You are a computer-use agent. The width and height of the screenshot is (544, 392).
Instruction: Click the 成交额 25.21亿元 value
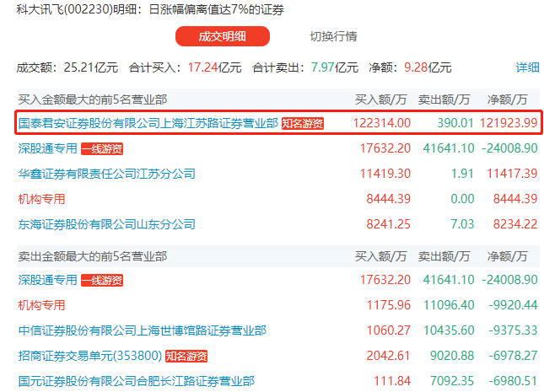click(91, 67)
